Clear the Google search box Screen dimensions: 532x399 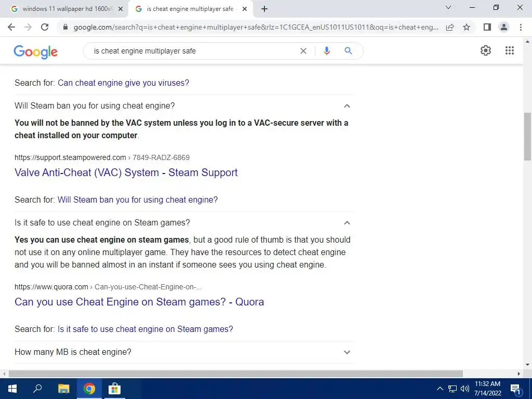click(x=303, y=51)
